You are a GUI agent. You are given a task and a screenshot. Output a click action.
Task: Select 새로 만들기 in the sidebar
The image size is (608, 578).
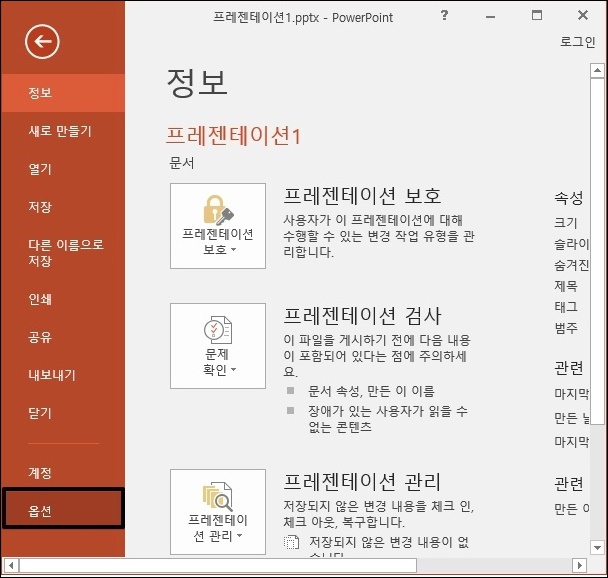coord(63,131)
